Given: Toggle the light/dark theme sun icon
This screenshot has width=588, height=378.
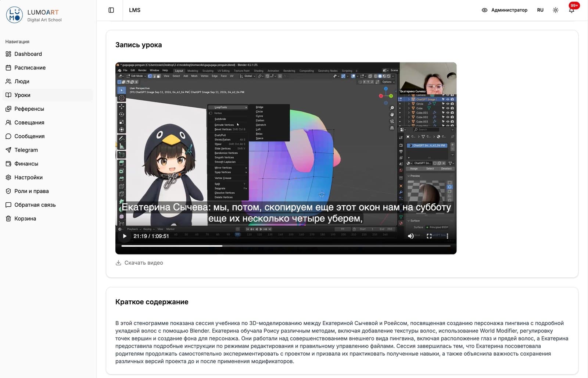Looking at the screenshot, I should click(x=556, y=10).
